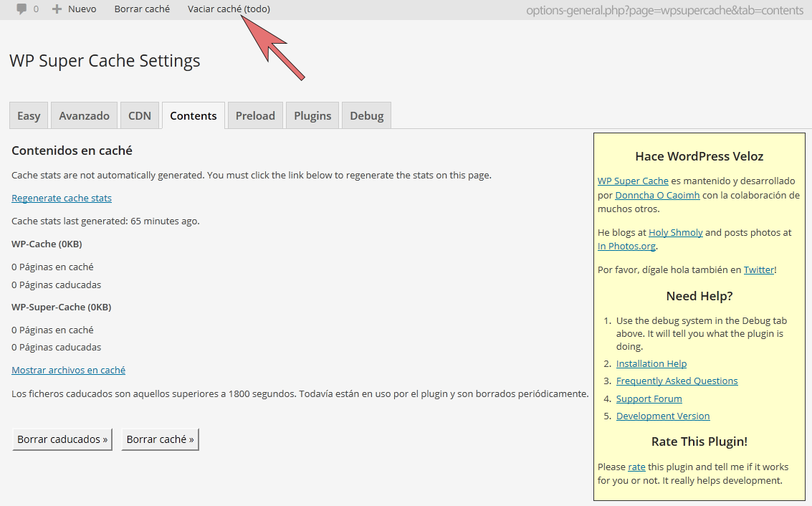Visit the Holy Shmoly blog link
The height and width of the screenshot is (506, 812).
[675, 232]
